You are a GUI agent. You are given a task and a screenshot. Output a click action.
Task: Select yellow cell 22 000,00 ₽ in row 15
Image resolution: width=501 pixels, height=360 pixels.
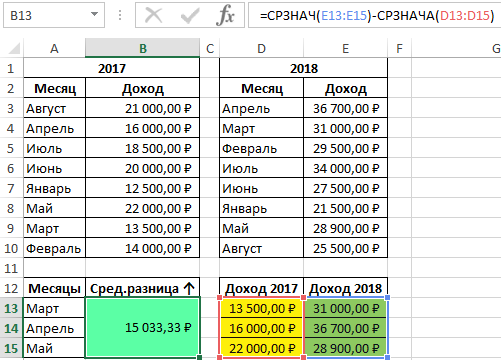click(x=262, y=348)
